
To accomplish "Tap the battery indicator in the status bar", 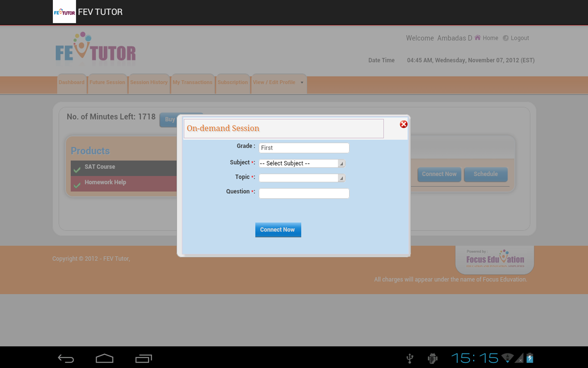I will click(529, 357).
